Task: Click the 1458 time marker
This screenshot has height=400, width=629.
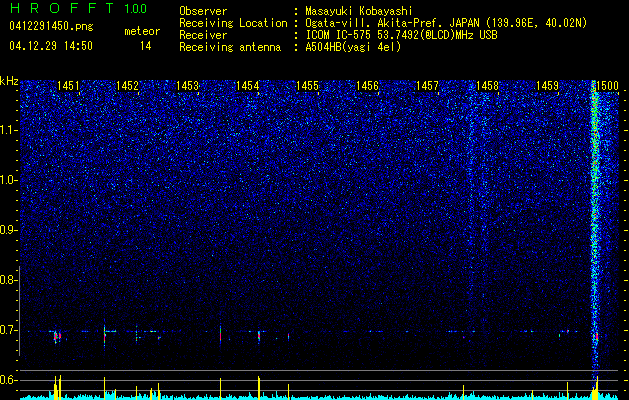Action: [487, 86]
